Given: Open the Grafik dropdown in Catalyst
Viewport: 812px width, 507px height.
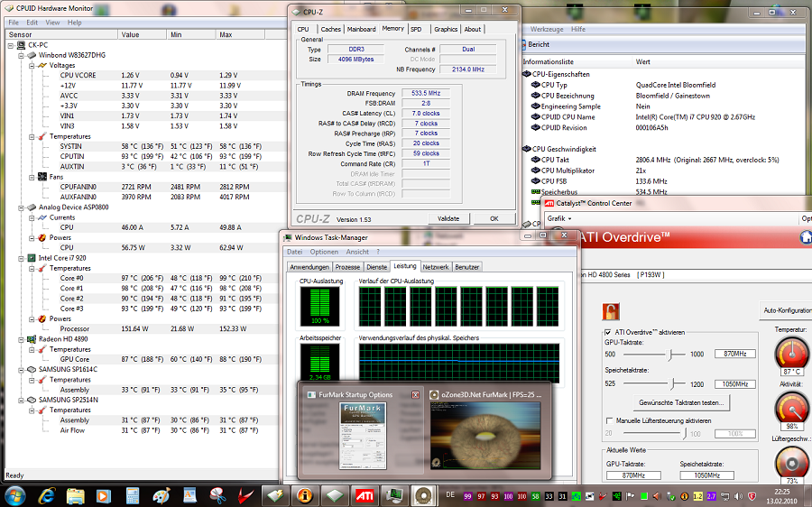Looking at the screenshot, I should 559,218.
